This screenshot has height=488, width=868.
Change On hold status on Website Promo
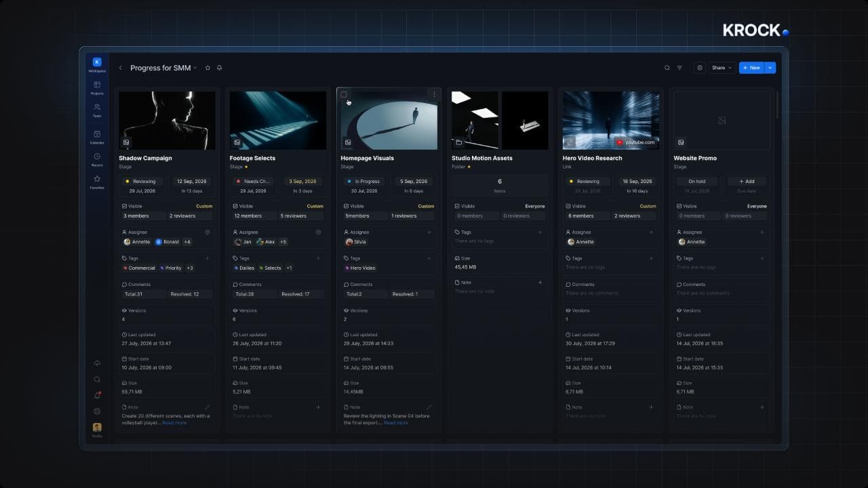pos(697,182)
